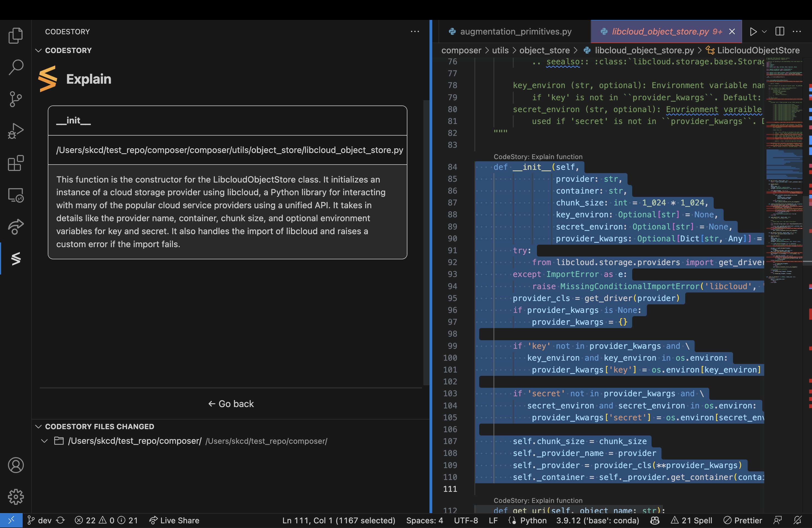The width and height of the screenshot is (812, 528).
Task: Open the Extensions view
Action: (x=16, y=163)
